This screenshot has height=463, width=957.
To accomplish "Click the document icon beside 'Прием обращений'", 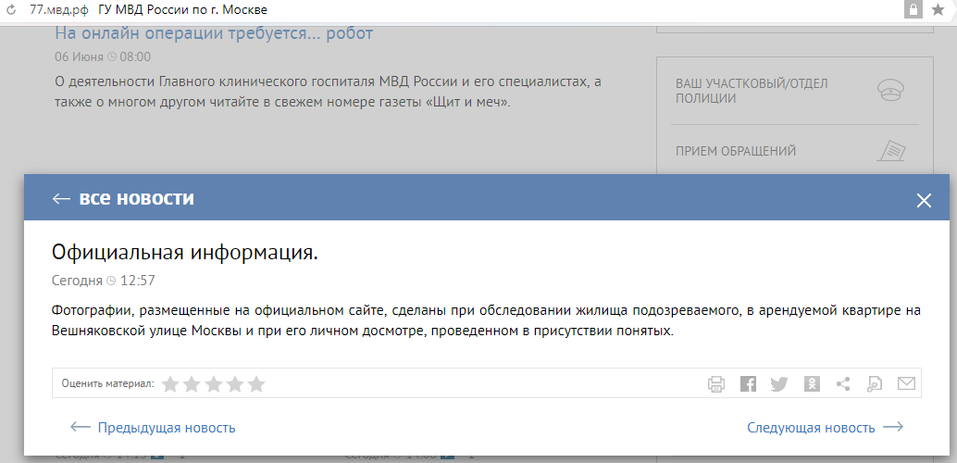I will click(x=891, y=150).
